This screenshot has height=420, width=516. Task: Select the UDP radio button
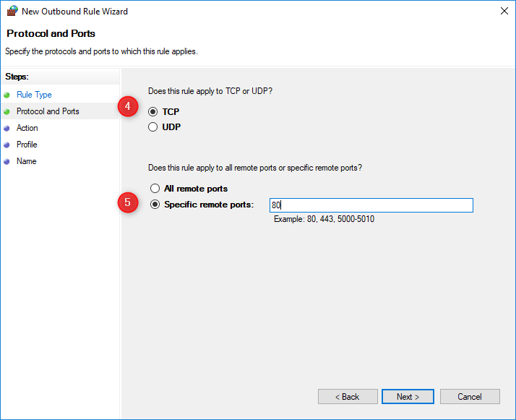coord(152,127)
